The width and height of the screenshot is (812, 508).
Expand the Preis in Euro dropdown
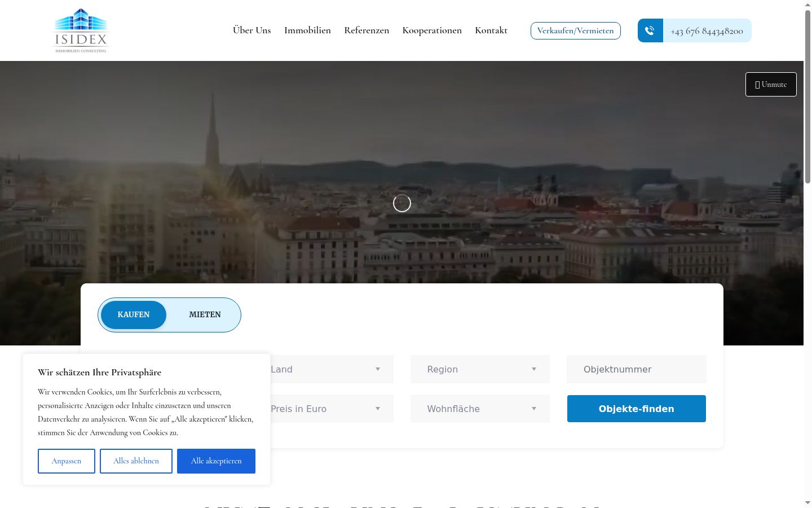324,409
